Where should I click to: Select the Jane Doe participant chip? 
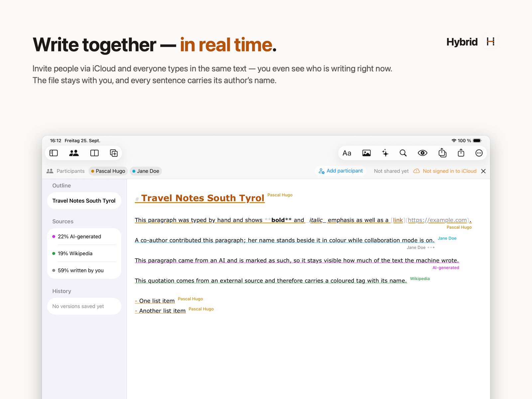146,171
